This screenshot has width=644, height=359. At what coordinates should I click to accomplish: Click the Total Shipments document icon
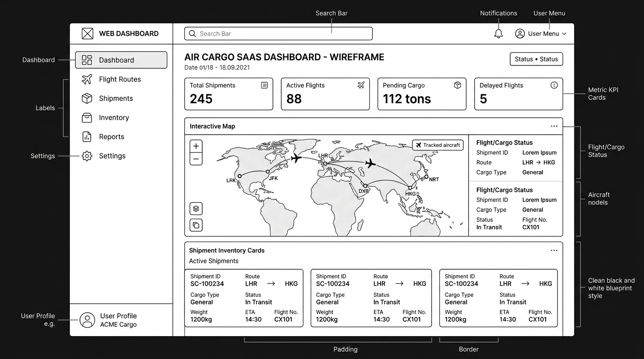pyautogui.click(x=264, y=85)
